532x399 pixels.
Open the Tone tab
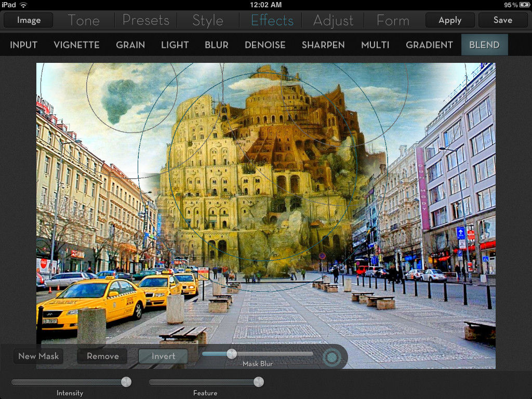tap(84, 20)
